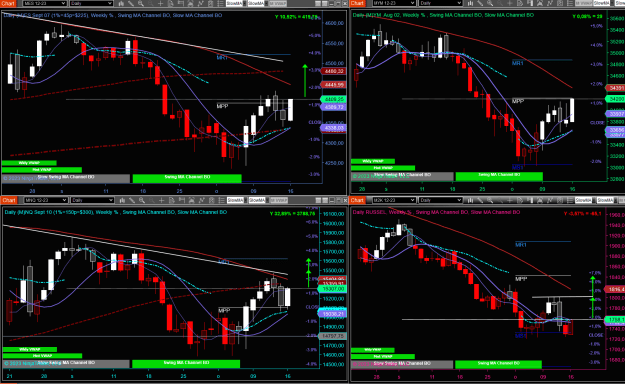The height and width of the screenshot is (384, 625).
Task: Open data box icon in MES chart toolbar
Action: pyautogui.click(x=171, y=3)
